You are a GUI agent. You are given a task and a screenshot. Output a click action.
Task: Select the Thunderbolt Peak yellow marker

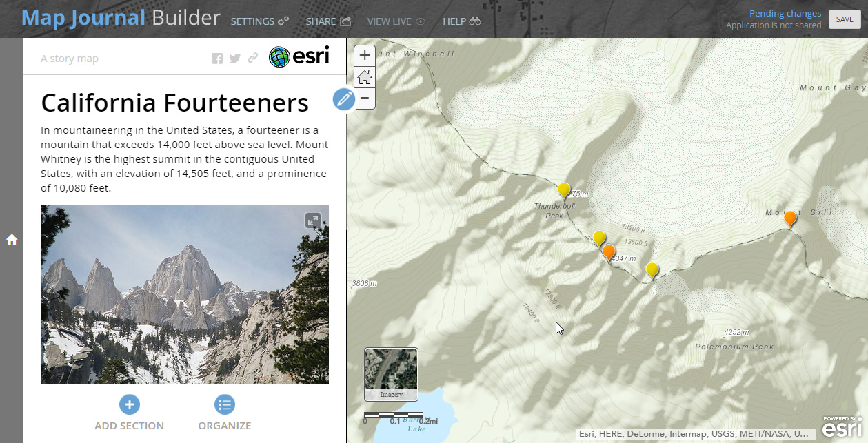tap(564, 191)
